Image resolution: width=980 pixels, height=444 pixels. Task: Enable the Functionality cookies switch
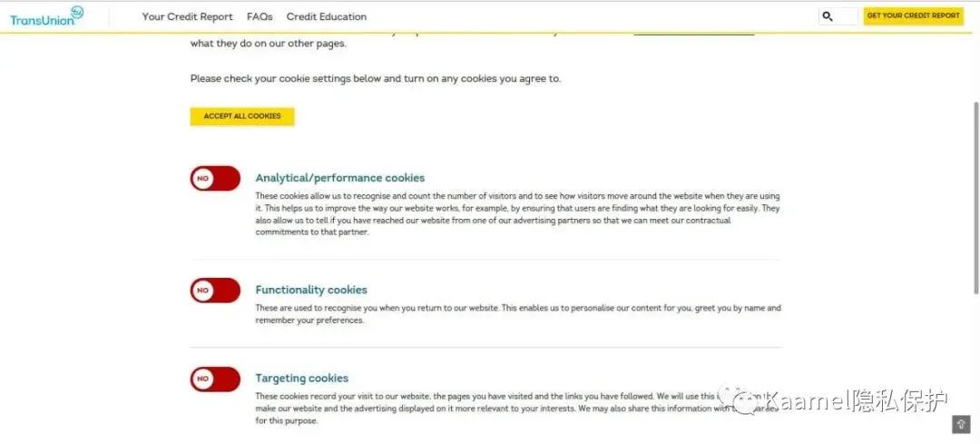tap(216, 291)
